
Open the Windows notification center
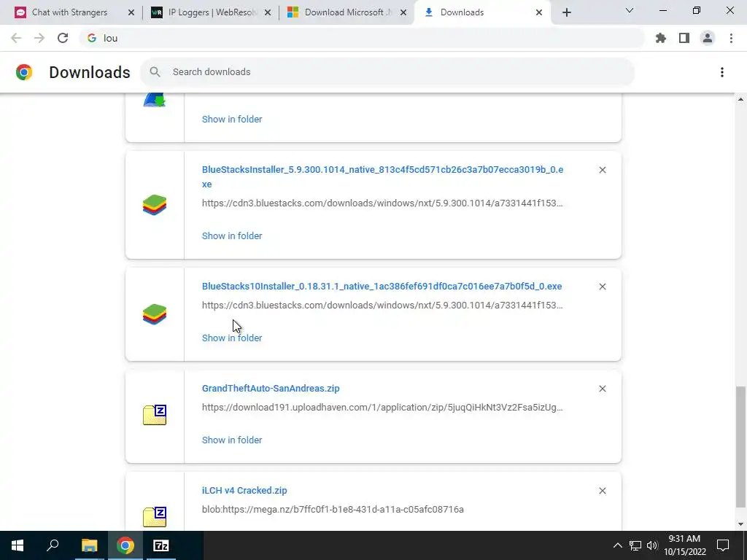click(x=723, y=545)
